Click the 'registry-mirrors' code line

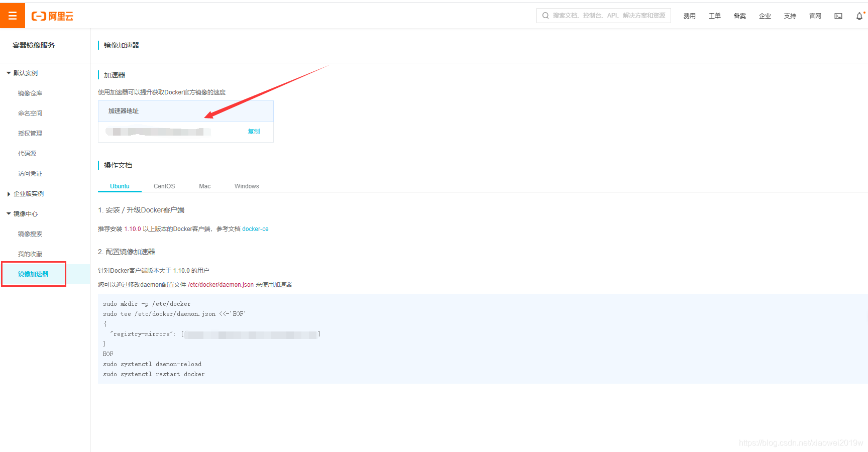coord(215,334)
